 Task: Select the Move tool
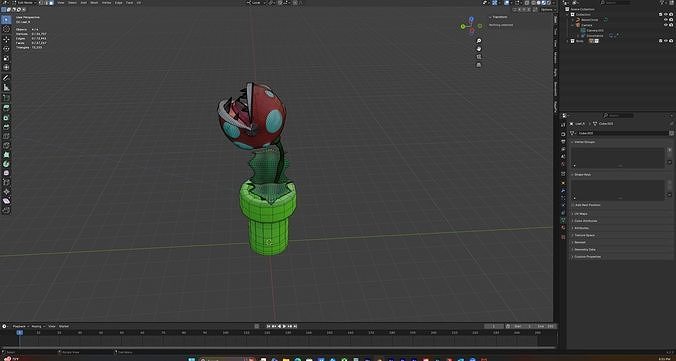tap(6, 39)
